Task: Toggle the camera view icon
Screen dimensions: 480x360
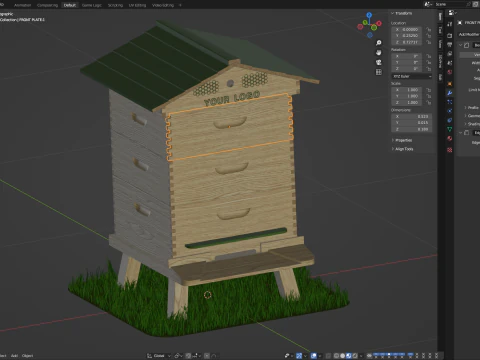Action: click(379, 62)
